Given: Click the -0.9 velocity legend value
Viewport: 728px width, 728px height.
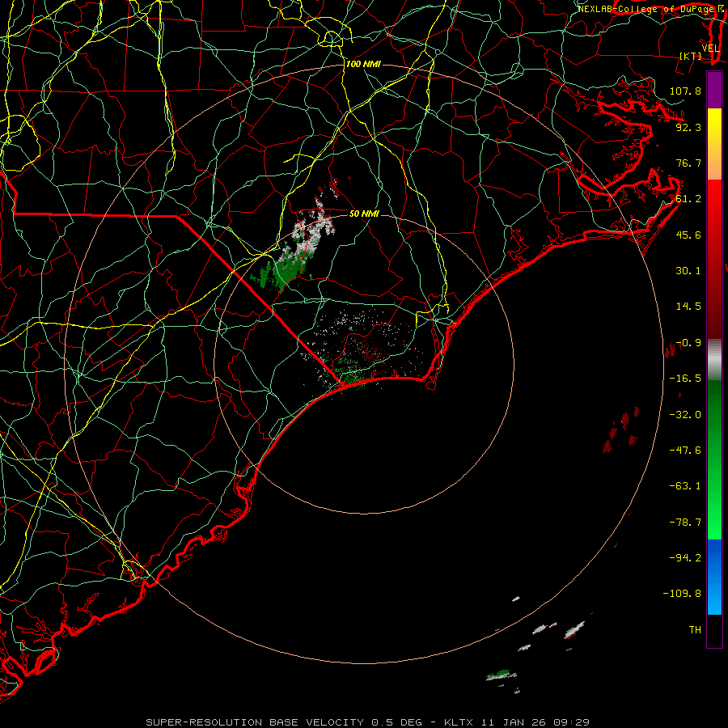Looking at the screenshot, I should 688,343.
